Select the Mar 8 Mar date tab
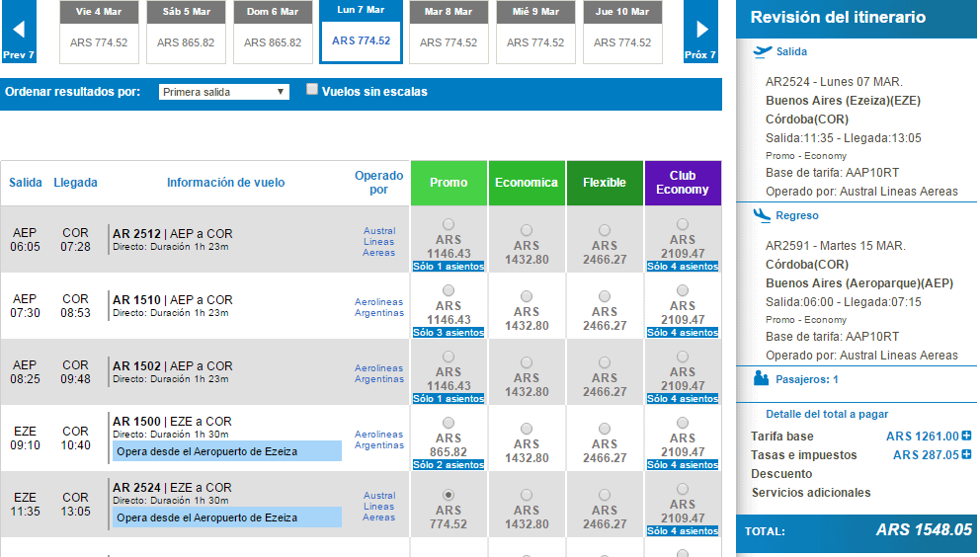 click(449, 32)
